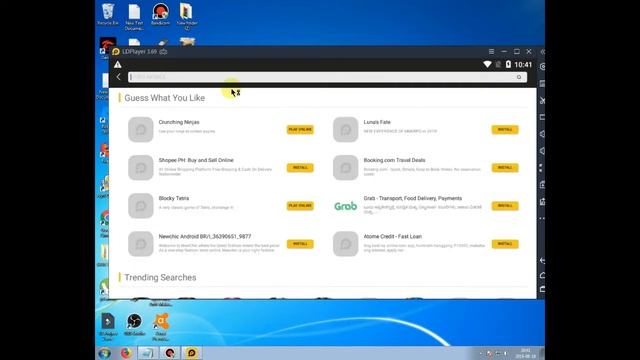This screenshot has width=640, height=360.
Task: Open Firefox from the taskbar
Action: pos(126,353)
